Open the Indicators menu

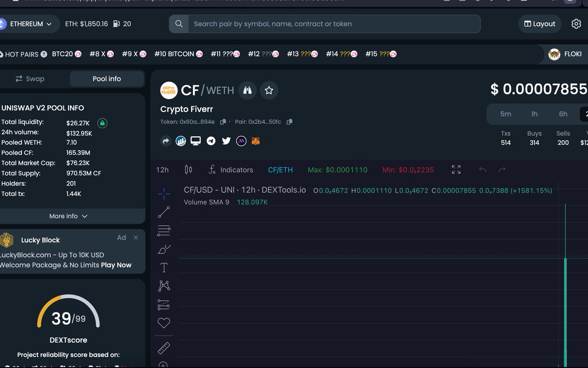click(x=231, y=170)
